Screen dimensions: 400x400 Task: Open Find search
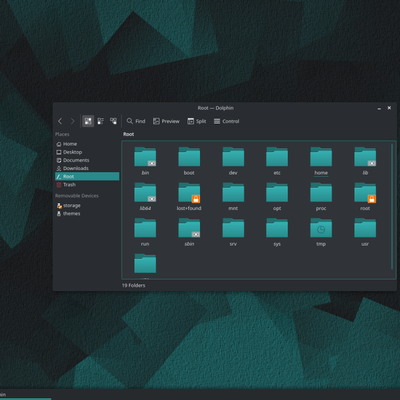point(136,121)
